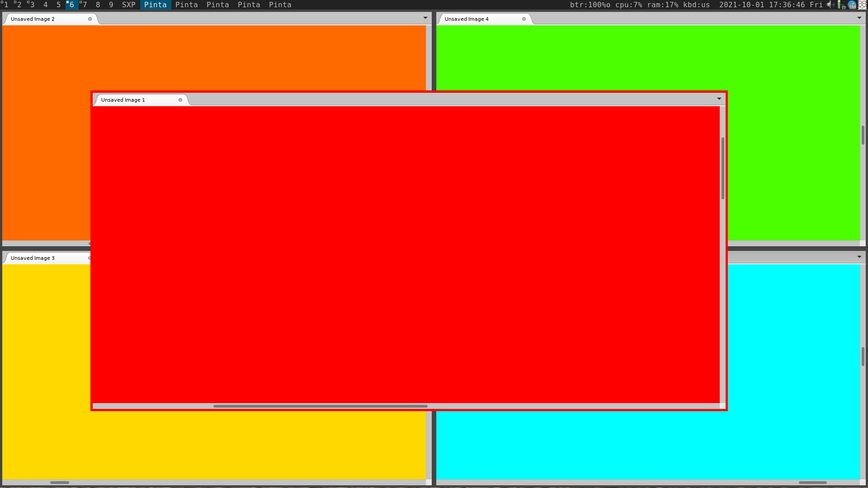This screenshot has width=868, height=488.
Task: Click the blue notification tray icon
Action: pos(852,5)
